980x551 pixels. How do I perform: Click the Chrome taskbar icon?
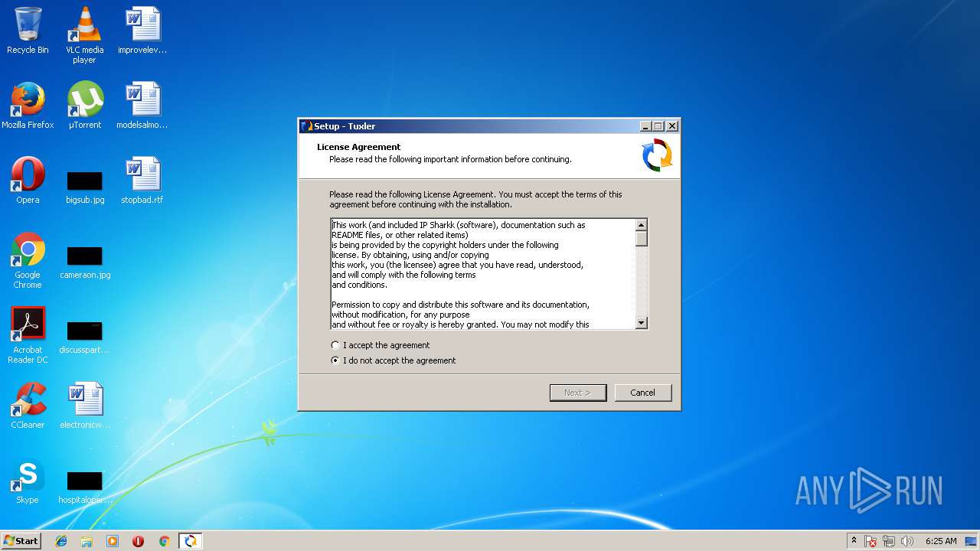point(164,541)
